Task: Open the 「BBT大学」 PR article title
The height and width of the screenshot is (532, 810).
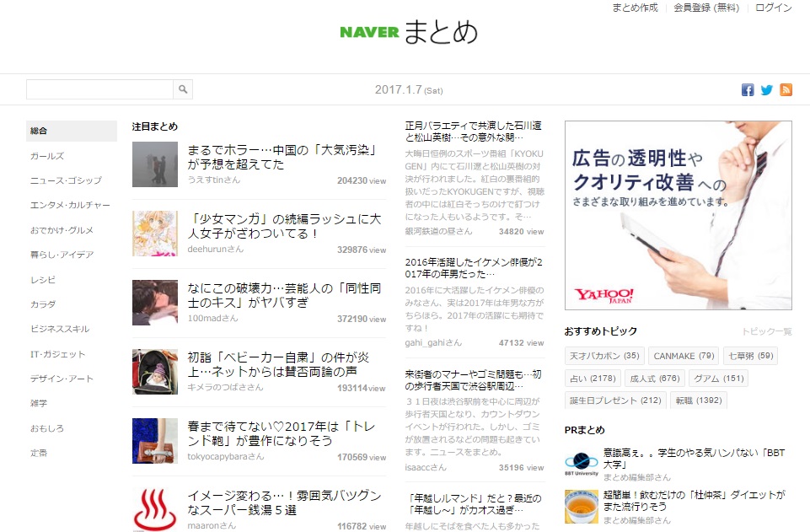Action: click(694, 459)
